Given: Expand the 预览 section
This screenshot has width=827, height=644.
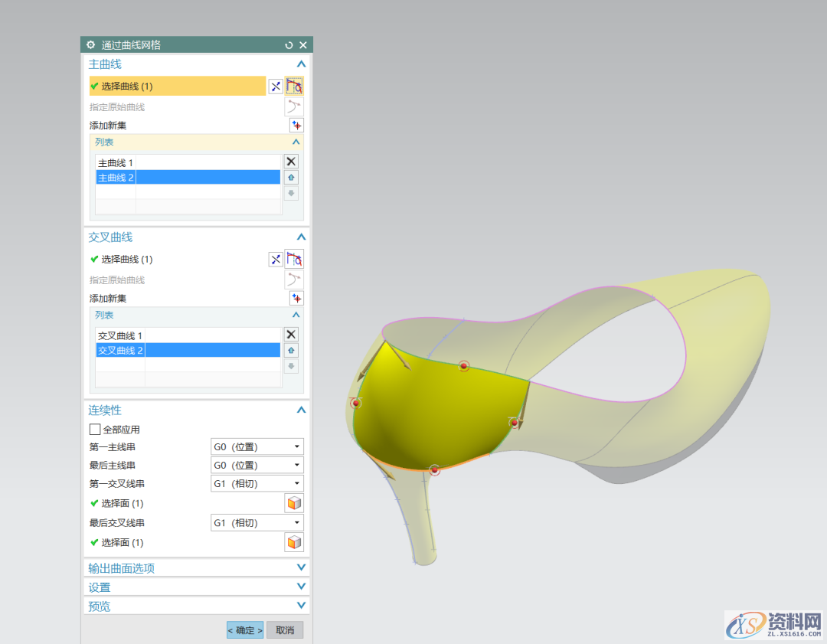Looking at the screenshot, I should 301,606.
